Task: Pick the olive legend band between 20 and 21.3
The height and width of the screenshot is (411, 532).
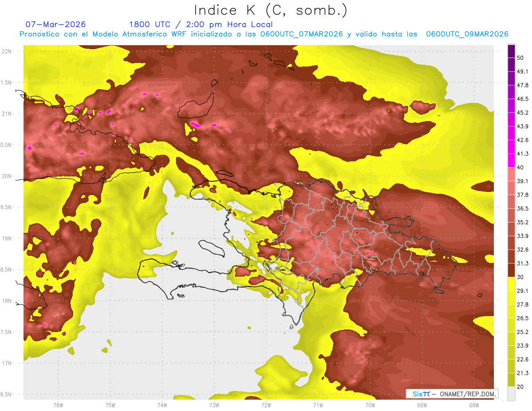Action: tap(511, 380)
